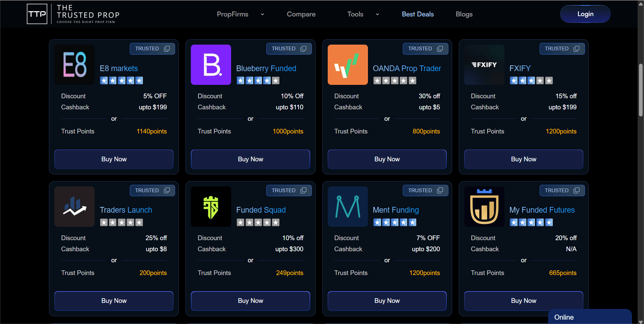
Task: Buy Now for Funded Squad
Action: point(250,301)
